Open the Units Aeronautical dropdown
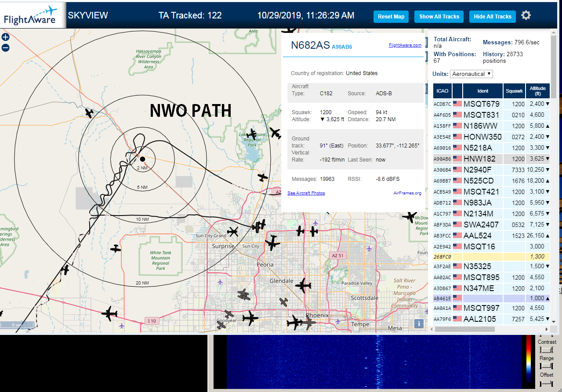The width and height of the screenshot is (562, 392). click(471, 74)
